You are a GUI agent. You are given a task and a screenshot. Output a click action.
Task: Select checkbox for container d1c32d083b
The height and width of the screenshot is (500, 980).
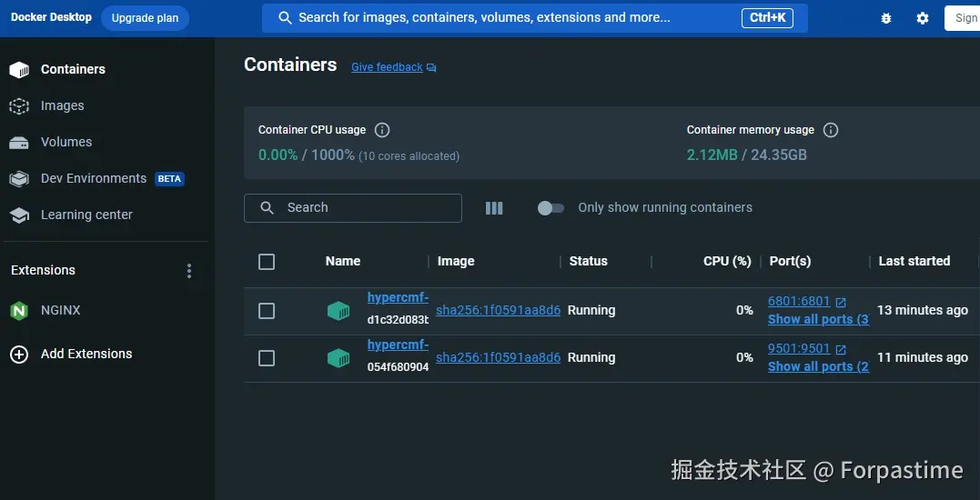267,310
